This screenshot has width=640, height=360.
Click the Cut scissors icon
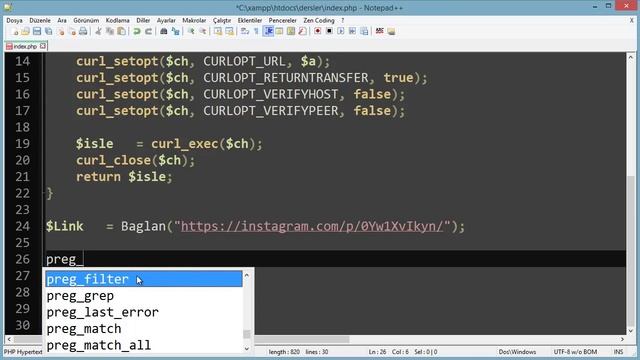point(98,31)
